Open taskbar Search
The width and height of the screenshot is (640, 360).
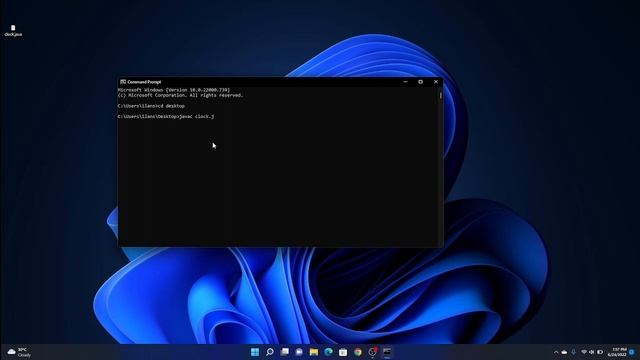click(269, 352)
